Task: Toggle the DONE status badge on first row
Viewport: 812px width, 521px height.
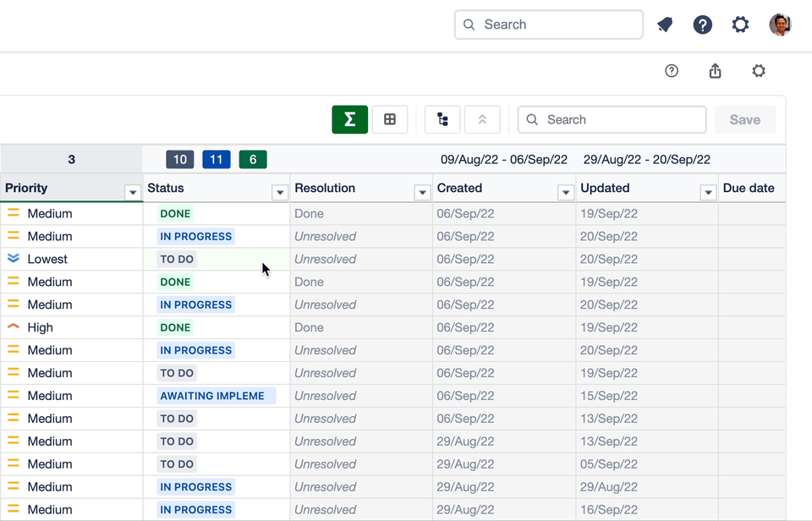Action: (174, 213)
